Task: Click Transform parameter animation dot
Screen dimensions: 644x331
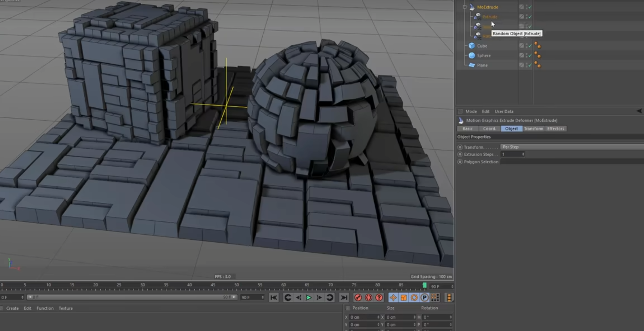Action: click(460, 147)
